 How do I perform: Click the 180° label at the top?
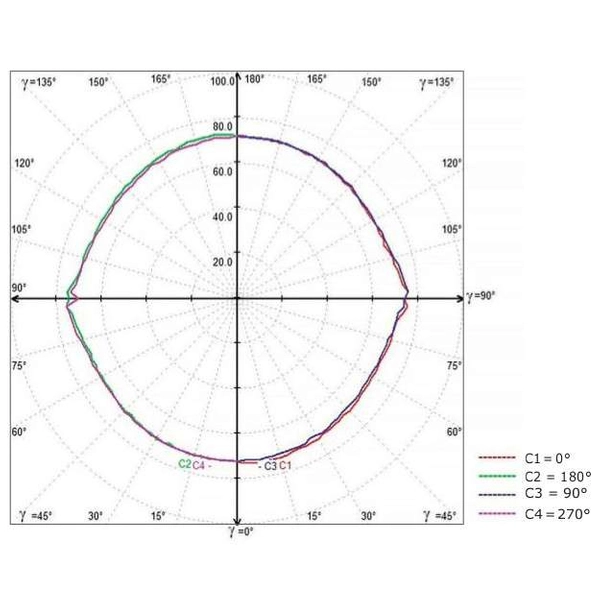(254, 79)
